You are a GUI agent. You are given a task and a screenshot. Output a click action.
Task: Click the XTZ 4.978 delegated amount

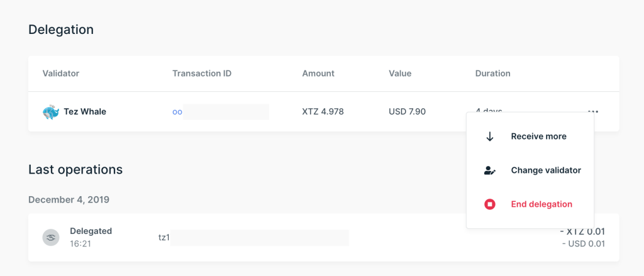[323, 112]
